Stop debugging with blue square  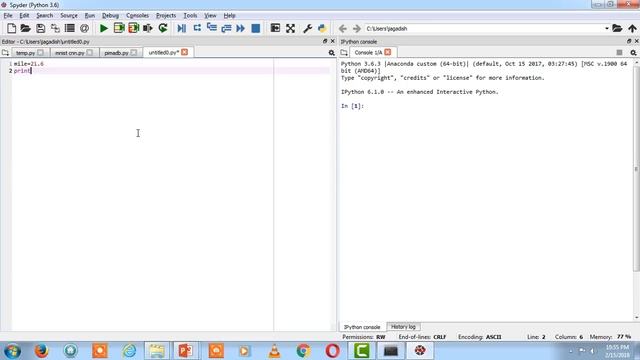(x=256, y=28)
